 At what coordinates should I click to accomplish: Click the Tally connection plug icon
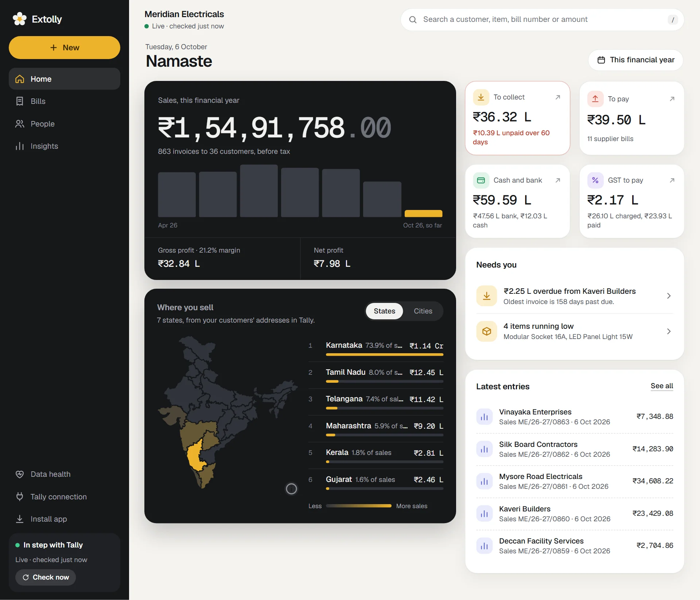pos(20,496)
